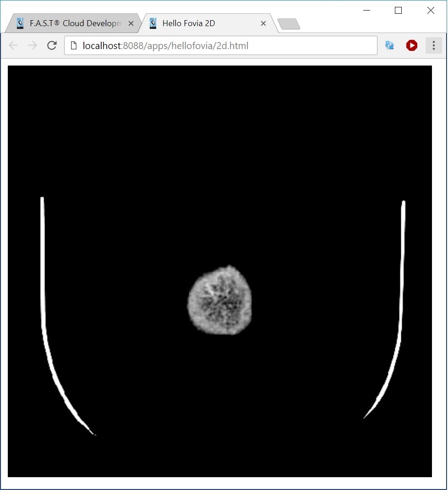The image size is (448, 490).
Task: Close the Hello Fovia 2D tab
Action: [263, 23]
